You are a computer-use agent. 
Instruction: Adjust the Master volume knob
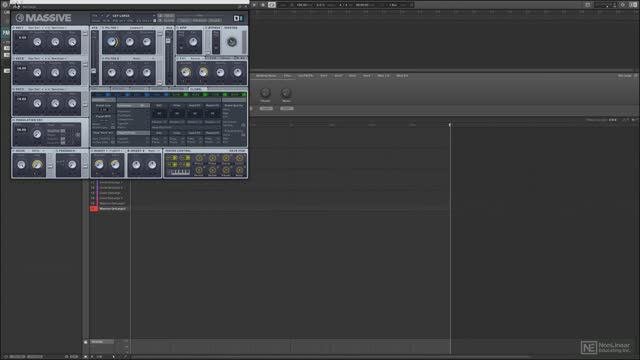point(231,42)
